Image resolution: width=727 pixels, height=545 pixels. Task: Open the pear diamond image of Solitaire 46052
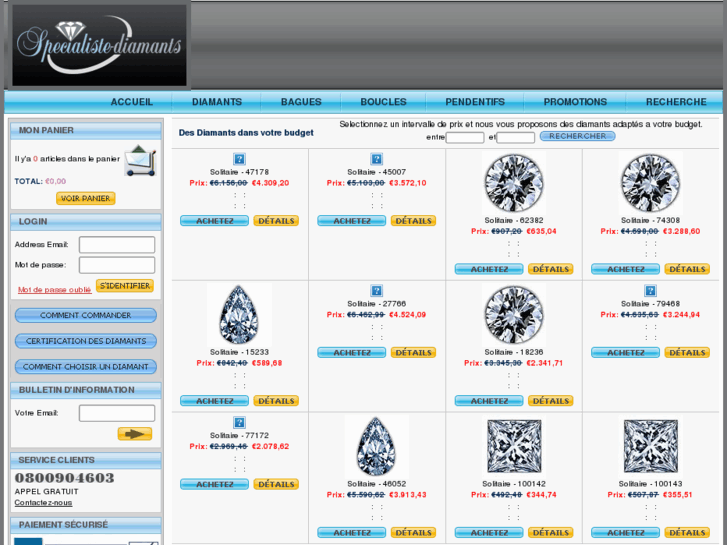coord(376,447)
